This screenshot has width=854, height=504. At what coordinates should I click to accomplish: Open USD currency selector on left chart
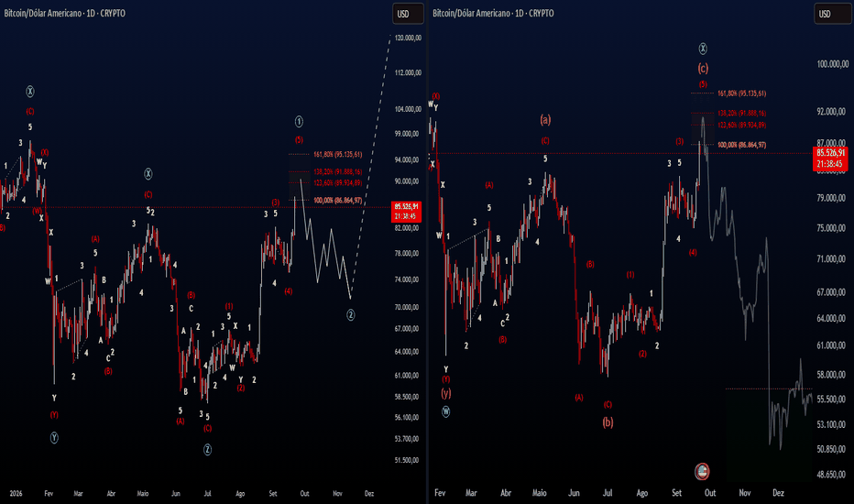pyautogui.click(x=408, y=14)
